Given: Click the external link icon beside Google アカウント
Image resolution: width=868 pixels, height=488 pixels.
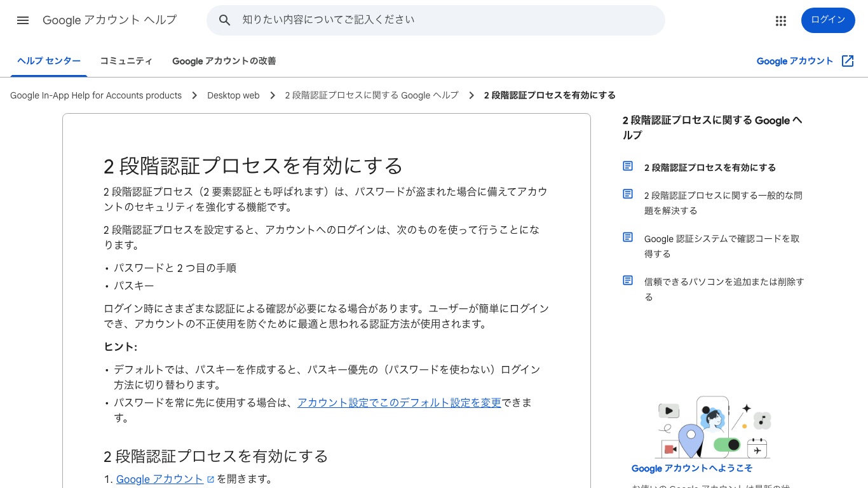Looking at the screenshot, I should click(848, 61).
